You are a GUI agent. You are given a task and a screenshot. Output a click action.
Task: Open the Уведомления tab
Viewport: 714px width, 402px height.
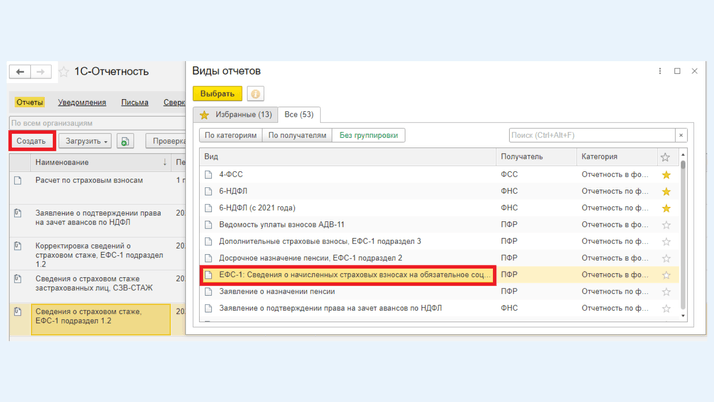[82, 102]
